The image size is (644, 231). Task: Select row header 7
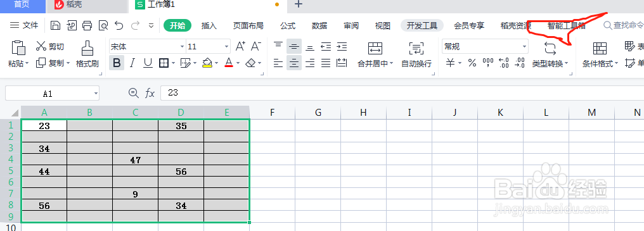[10, 194]
